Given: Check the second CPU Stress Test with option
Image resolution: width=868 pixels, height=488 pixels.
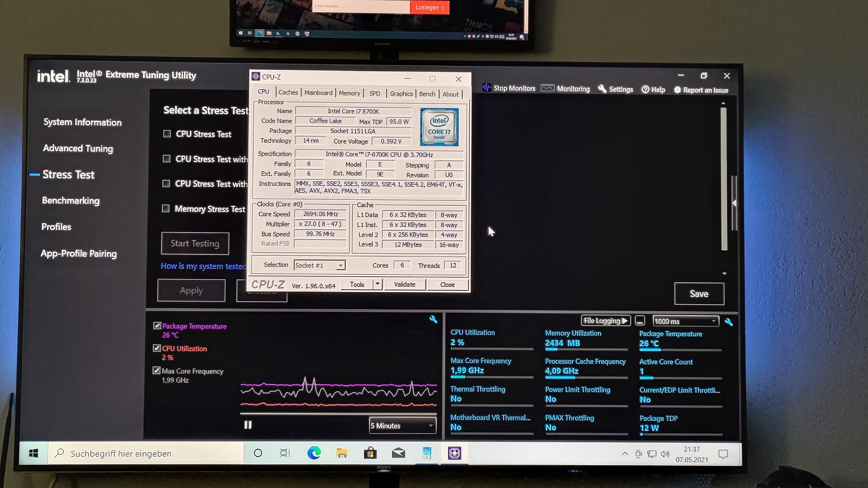Looking at the screenshot, I should pos(167,159).
